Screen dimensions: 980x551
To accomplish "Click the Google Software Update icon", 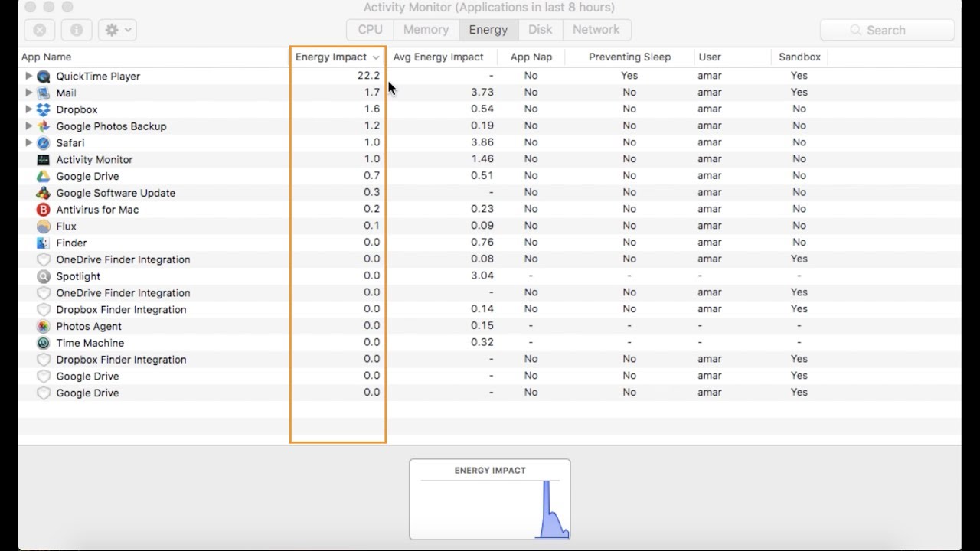I will point(44,193).
